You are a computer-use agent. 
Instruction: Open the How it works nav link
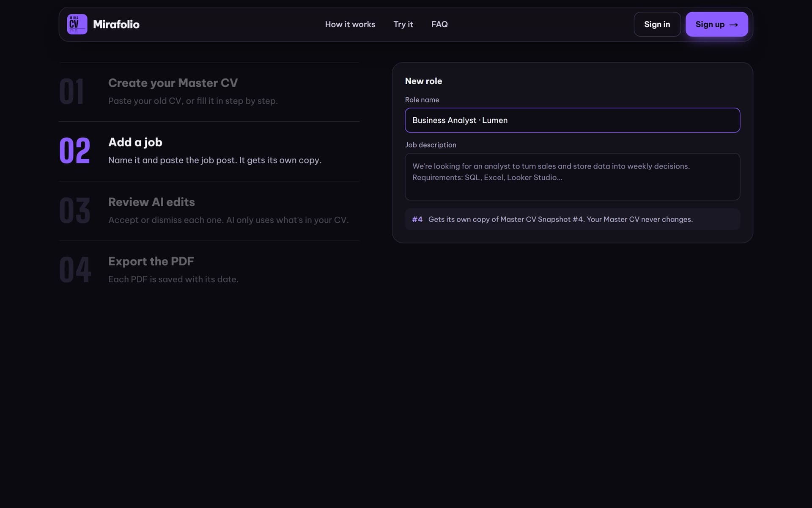(x=350, y=24)
